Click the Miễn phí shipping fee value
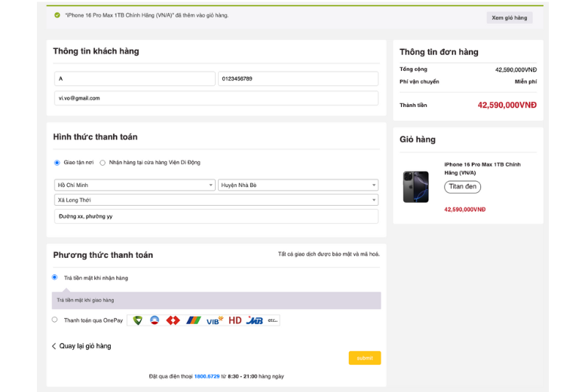 [525, 81]
